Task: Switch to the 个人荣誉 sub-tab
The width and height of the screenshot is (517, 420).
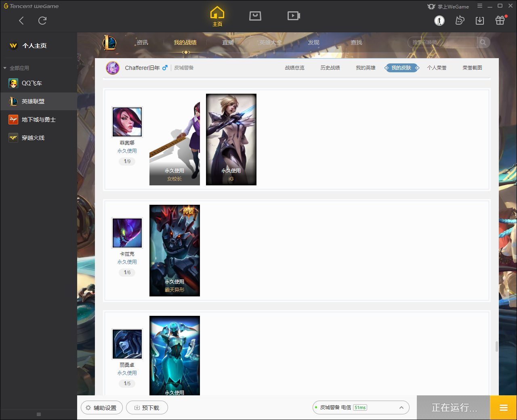Action: [437, 68]
